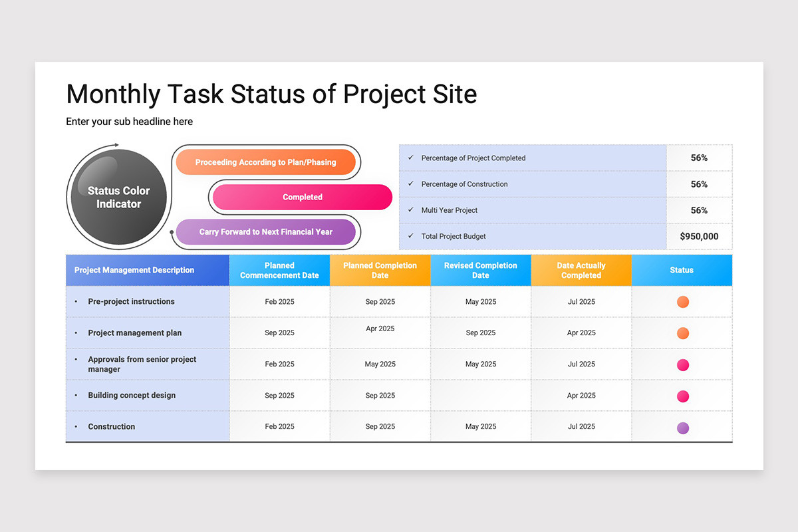The image size is (798, 532).
Task: Select the pink Completed color pill
Action: [x=301, y=197]
